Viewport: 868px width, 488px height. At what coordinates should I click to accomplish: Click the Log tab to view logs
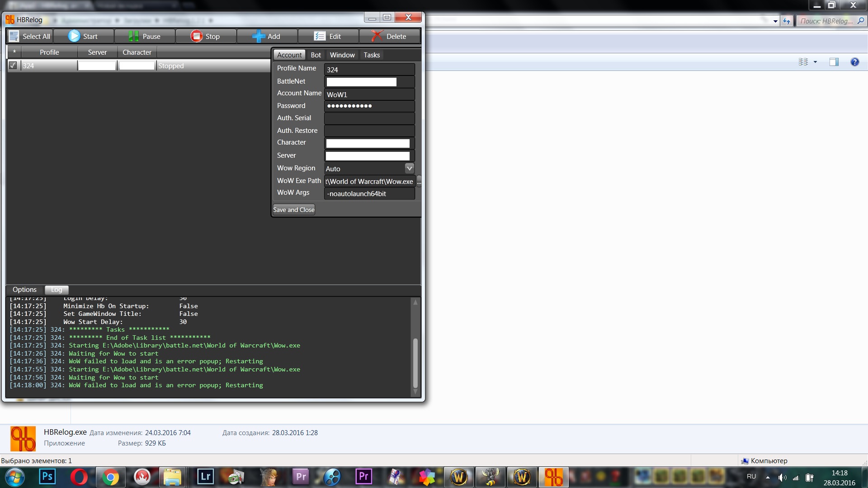(56, 290)
